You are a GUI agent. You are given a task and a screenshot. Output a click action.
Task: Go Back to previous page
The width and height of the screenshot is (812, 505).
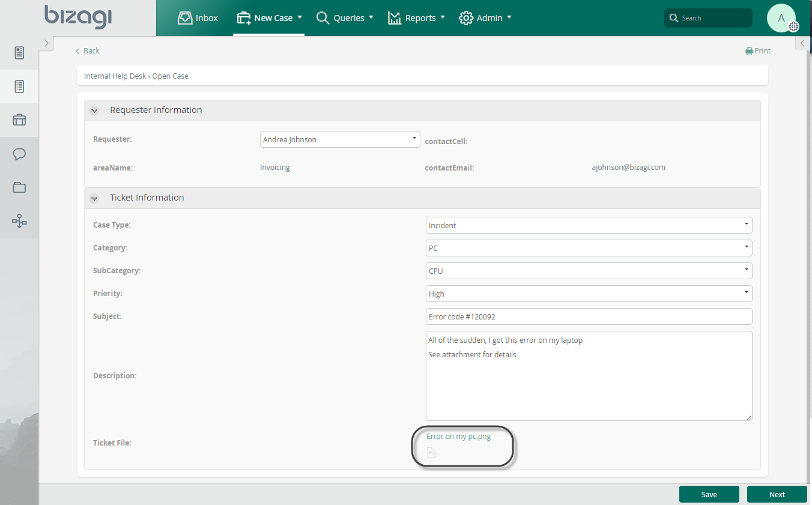click(88, 51)
